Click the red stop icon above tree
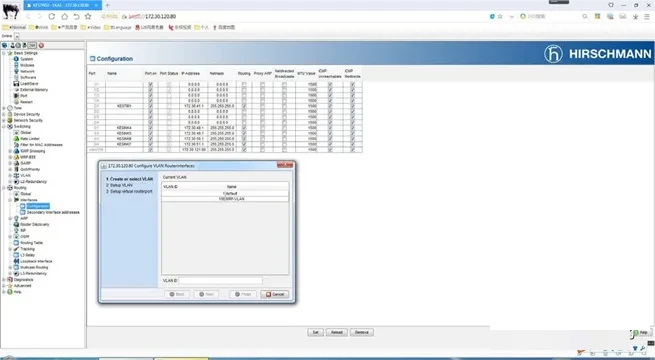 [x=41, y=45]
